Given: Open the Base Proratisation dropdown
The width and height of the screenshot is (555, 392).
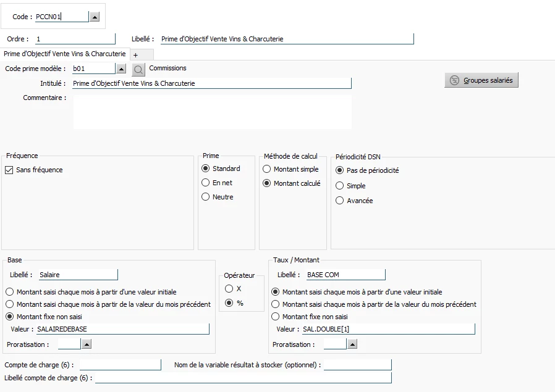Looking at the screenshot, I should click(x=87, y=344).
